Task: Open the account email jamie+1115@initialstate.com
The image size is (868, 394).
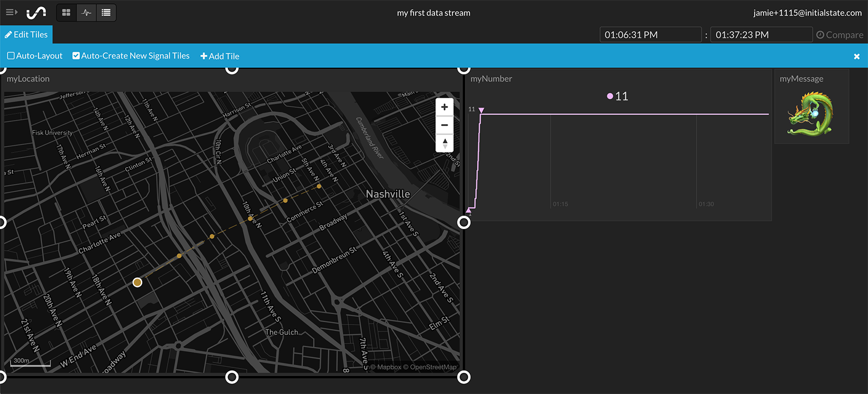Action: pos(807,13)
